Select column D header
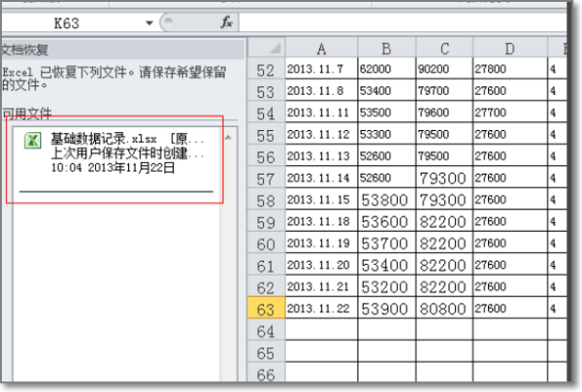 point(510,49)
